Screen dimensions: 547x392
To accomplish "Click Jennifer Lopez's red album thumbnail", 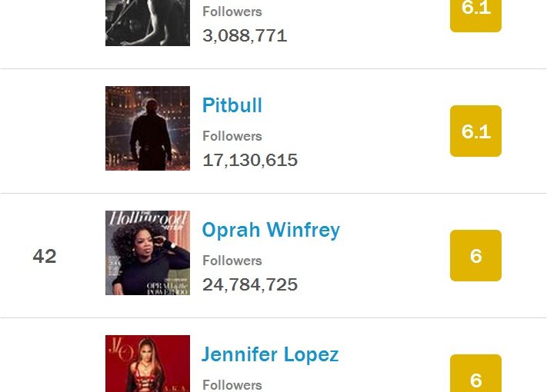I will click(148, 364).
